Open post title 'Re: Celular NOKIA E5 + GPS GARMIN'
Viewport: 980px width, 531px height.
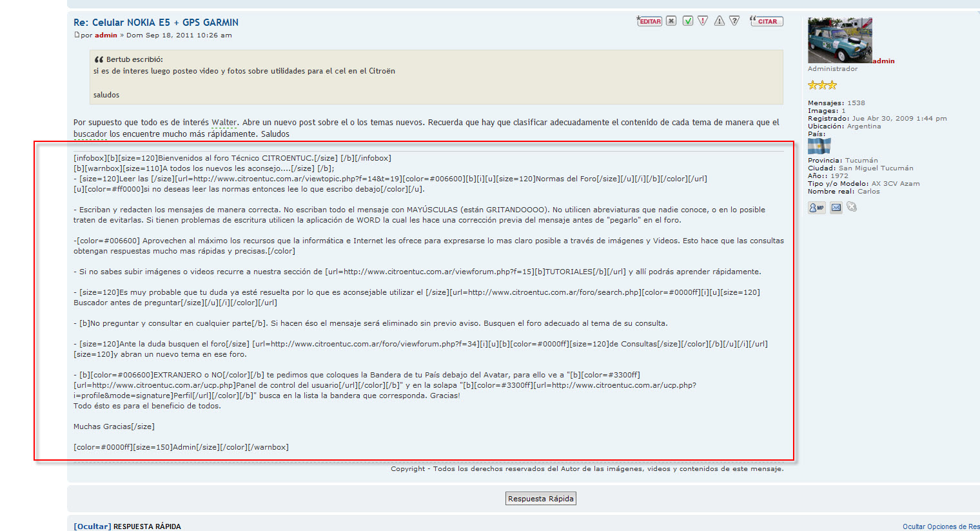[156, 23]
